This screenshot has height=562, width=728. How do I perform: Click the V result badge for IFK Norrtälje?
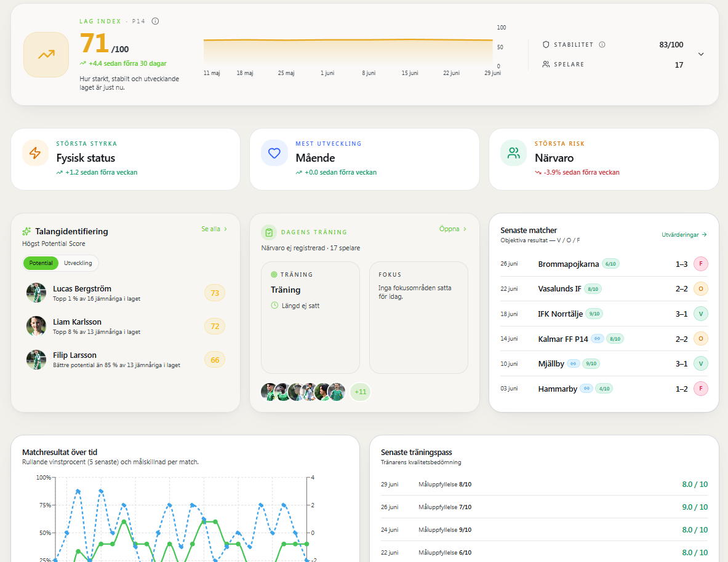click(700, 314)
